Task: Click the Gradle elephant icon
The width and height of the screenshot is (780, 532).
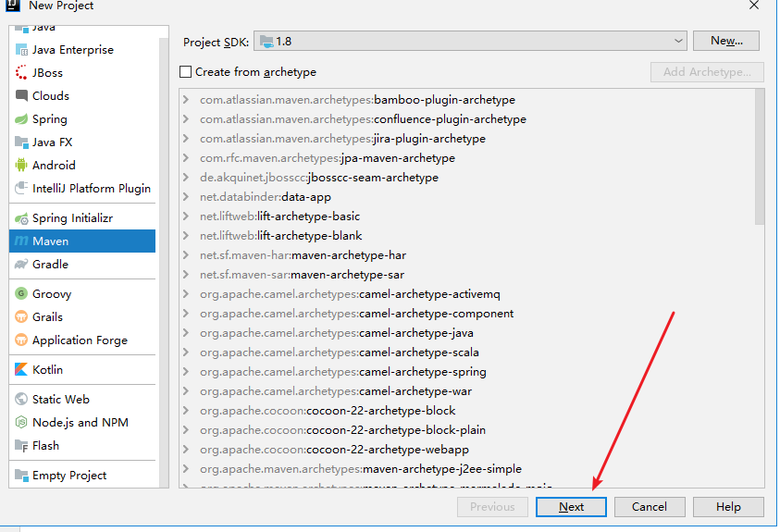Action: [21, 264]
